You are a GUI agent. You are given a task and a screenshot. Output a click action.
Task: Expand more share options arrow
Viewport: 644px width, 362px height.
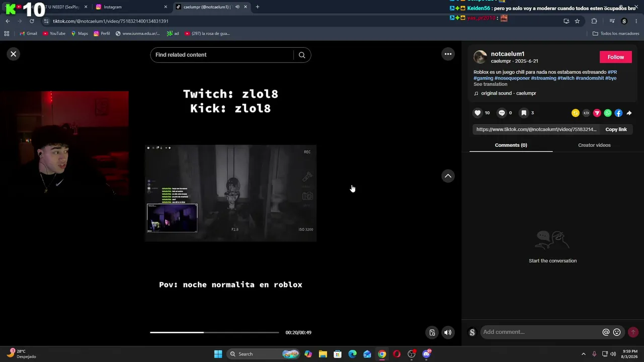pyautogui.click(x=629, y=113)
